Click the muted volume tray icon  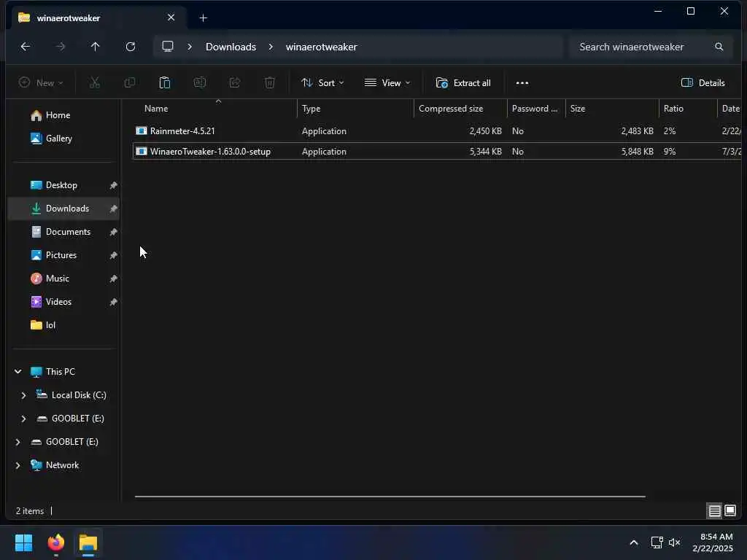(674, 542)
